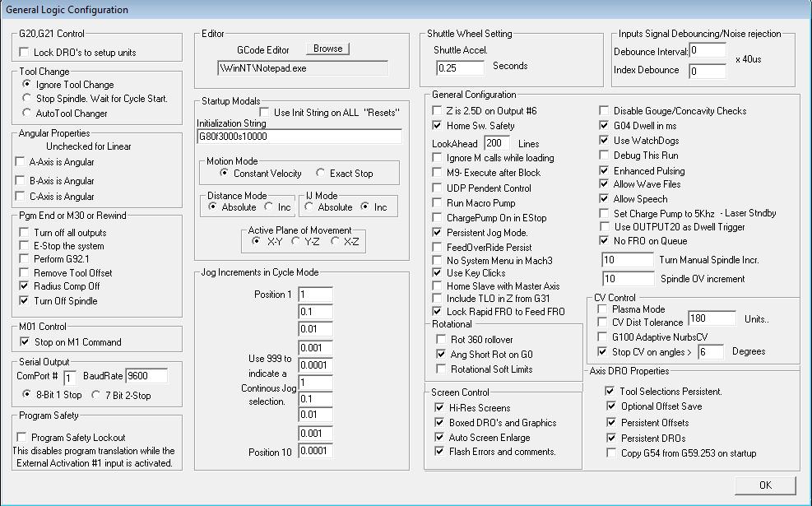Check M9- Execute after Block
Image resolution: width=812 pixels, height=506 pixels.
tap(437, 173)
